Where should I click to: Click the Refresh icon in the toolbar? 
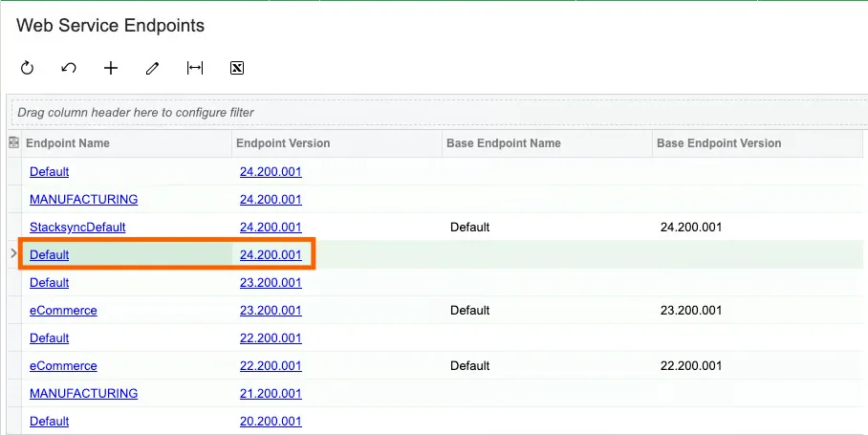point(27,68)
